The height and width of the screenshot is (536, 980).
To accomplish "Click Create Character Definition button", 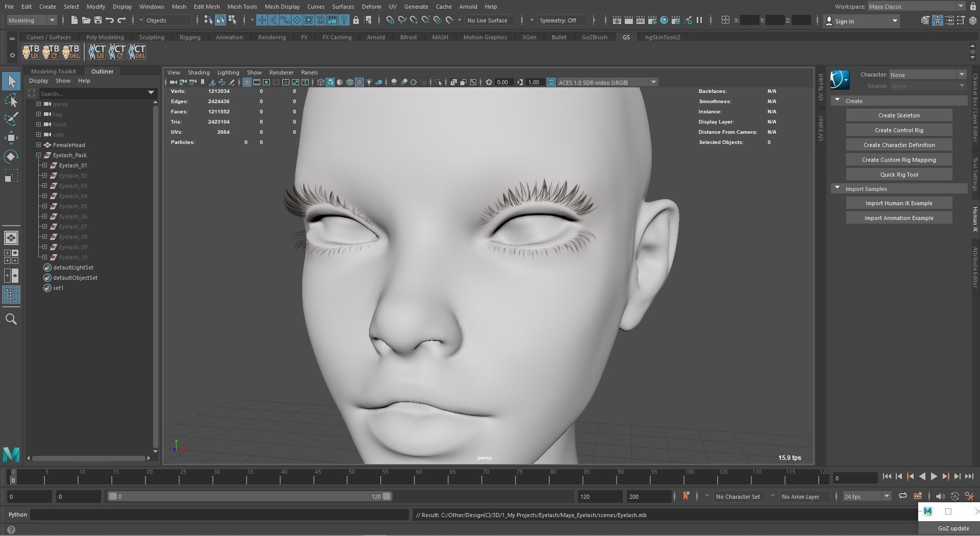I will click(899, 145).
